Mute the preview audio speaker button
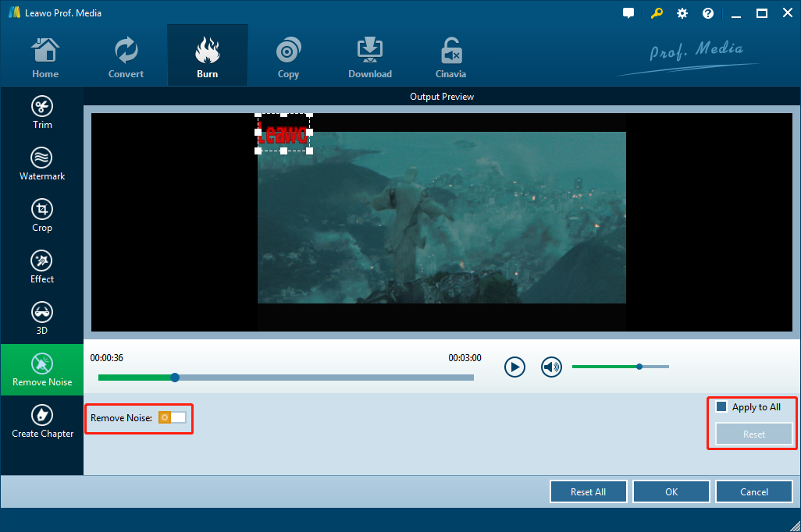The width and height of the screenshot is (801, 532). [552, 367]
